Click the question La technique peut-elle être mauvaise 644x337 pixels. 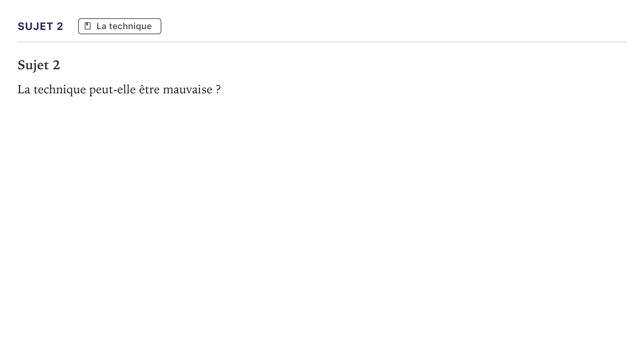coord(119,89)
